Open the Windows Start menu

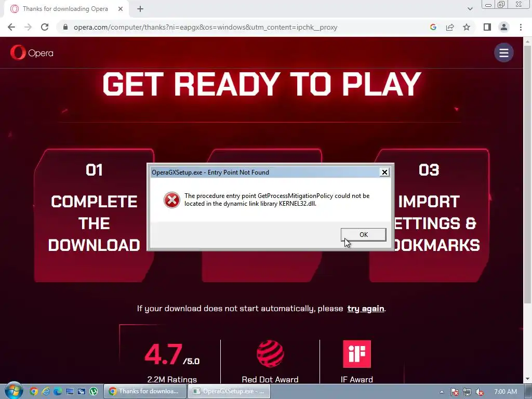[14, 391]
